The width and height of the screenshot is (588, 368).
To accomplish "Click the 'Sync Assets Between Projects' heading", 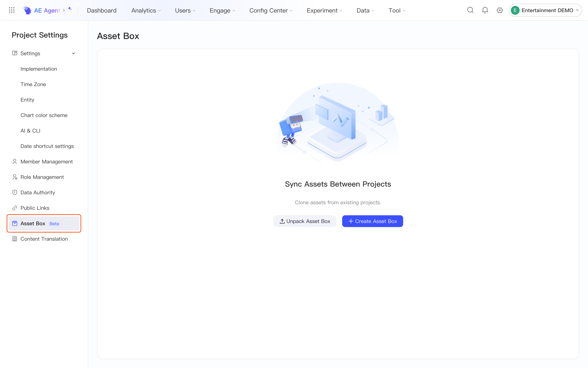I will click(x=338, y=184).
